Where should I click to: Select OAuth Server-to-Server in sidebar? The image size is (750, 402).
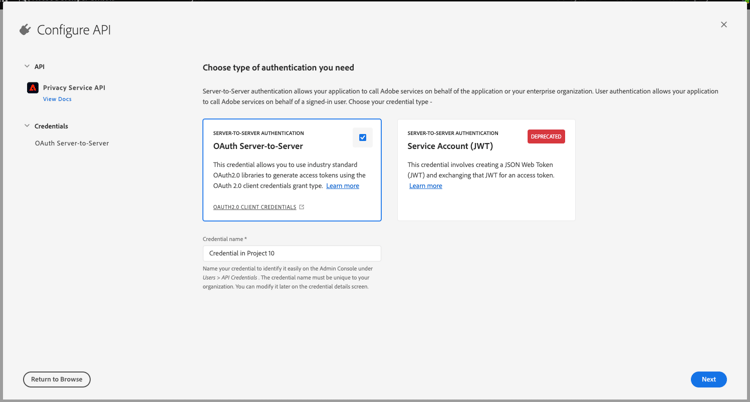point(72,143)
